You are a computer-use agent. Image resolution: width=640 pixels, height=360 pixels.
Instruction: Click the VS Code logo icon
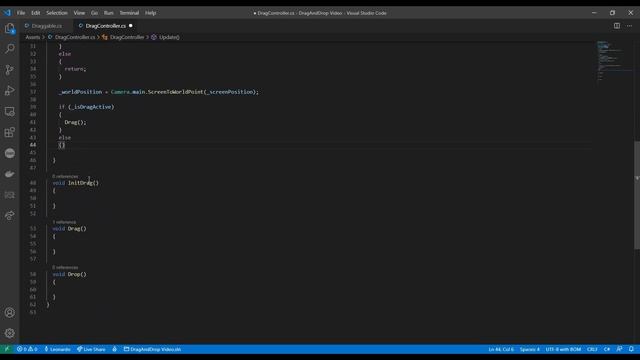coord(7,13)
